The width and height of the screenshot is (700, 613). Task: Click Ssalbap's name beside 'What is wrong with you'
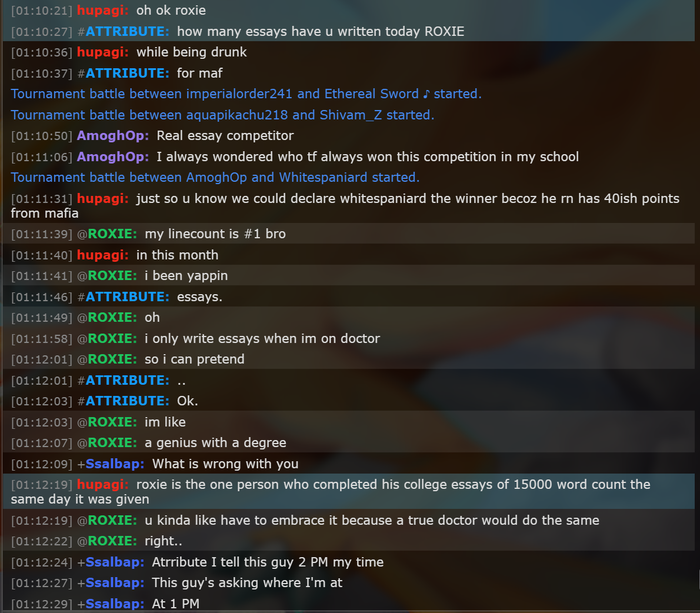(115, 464)
